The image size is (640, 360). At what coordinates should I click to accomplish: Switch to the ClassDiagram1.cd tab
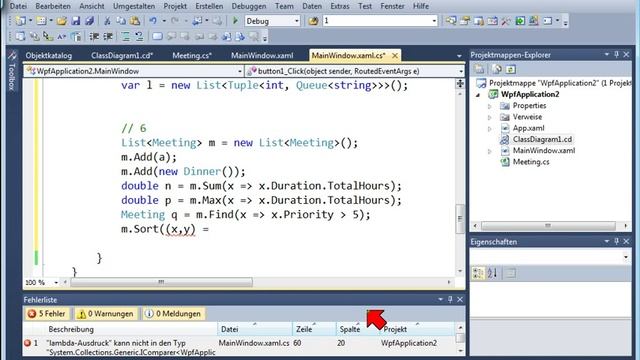coord(122,56)
